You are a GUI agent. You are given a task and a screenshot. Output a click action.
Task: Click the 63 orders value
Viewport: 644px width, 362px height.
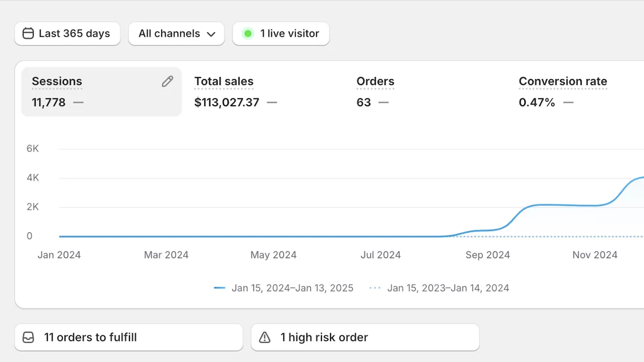[364, 102]
